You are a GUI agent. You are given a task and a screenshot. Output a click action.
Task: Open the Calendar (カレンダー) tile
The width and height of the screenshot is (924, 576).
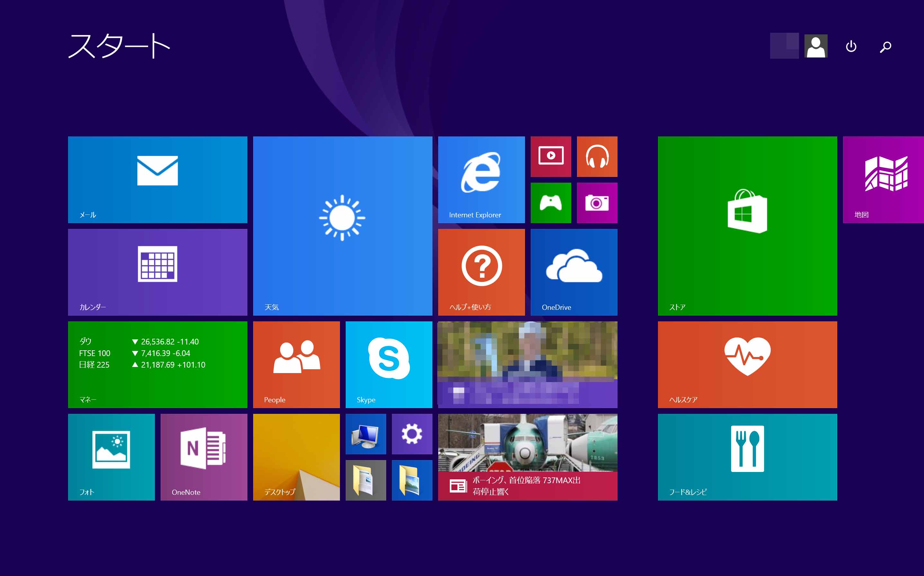[x=157, y=272]
